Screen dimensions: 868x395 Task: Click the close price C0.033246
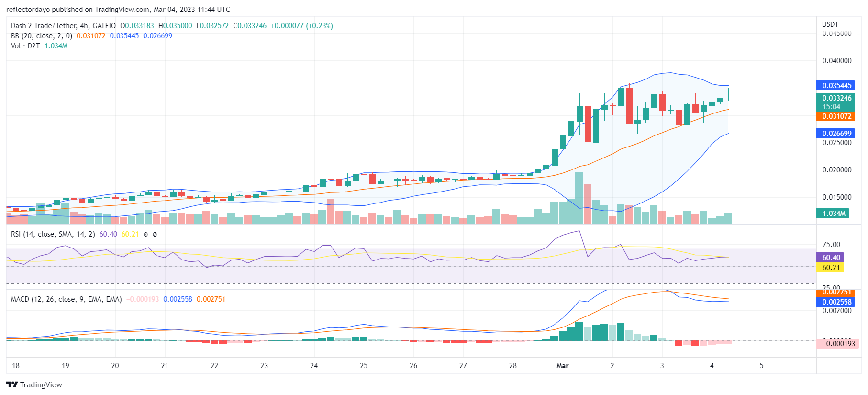[x=250, y=26]
